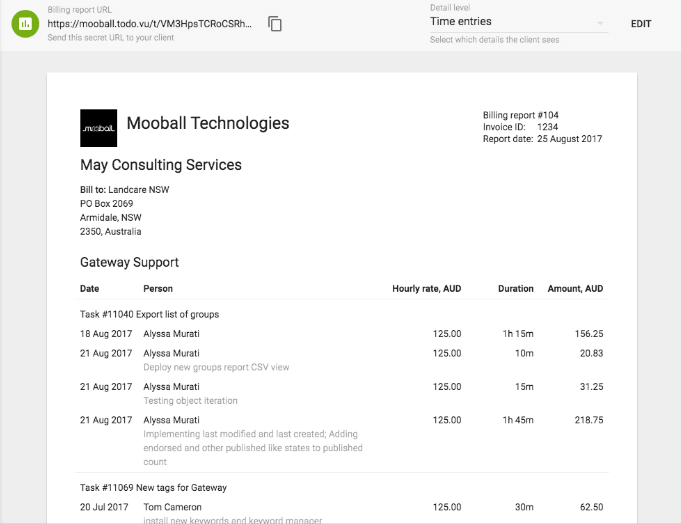
Task: Open the Detail level dropdown
Action: coord(519,22)
